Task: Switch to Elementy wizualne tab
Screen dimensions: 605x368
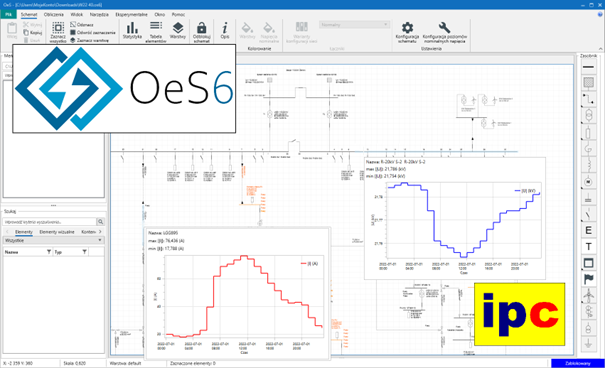Action: coord(57,232)
